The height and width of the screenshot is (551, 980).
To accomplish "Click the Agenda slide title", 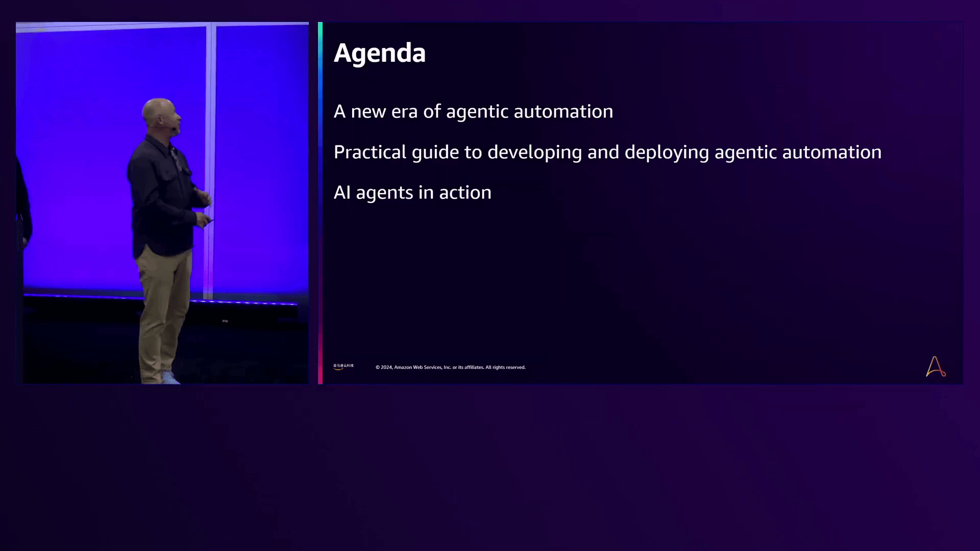I will [379, 53].
